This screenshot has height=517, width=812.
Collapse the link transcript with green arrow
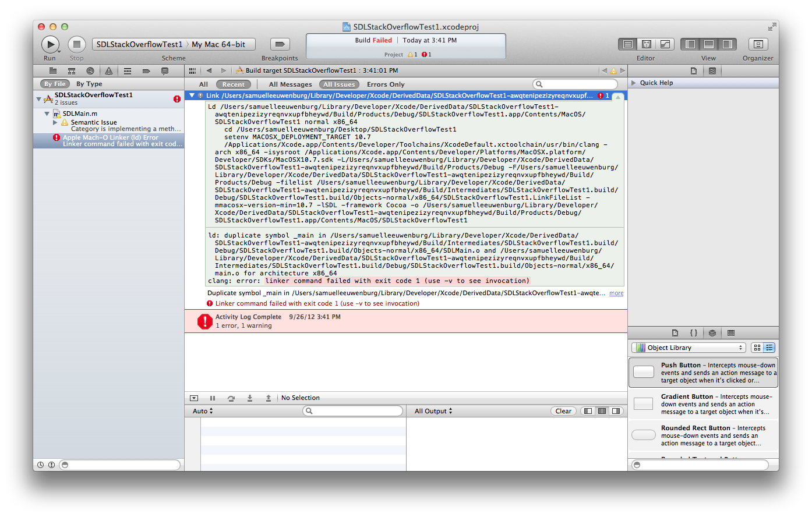coord(618,96)
